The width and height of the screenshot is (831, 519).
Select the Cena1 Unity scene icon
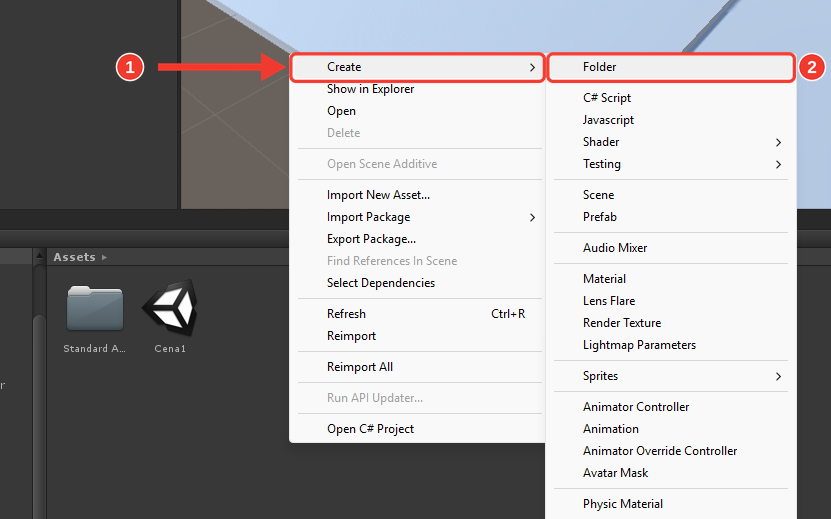[x=170, y=308]
